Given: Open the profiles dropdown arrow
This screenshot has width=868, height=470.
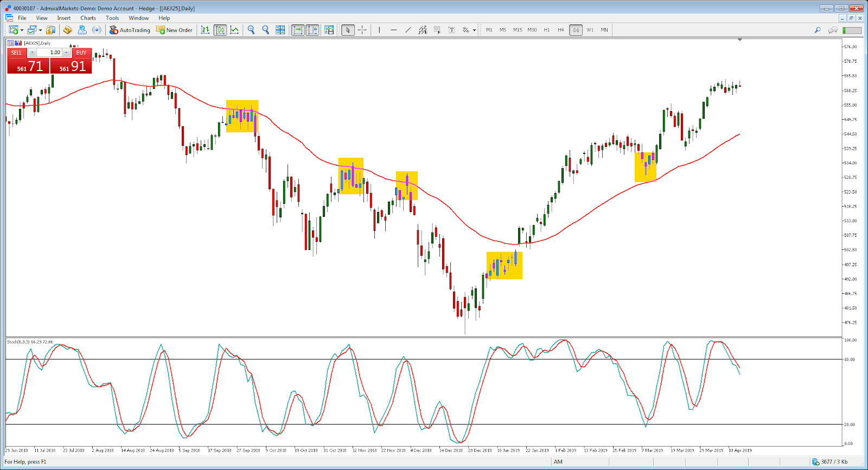Looking at the screenshot, I should pyautogui.click(x=40, y=30).
